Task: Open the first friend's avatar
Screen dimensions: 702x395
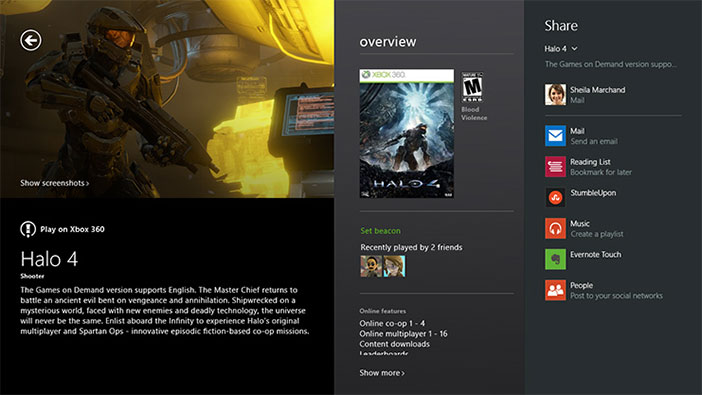Action: 371,266
